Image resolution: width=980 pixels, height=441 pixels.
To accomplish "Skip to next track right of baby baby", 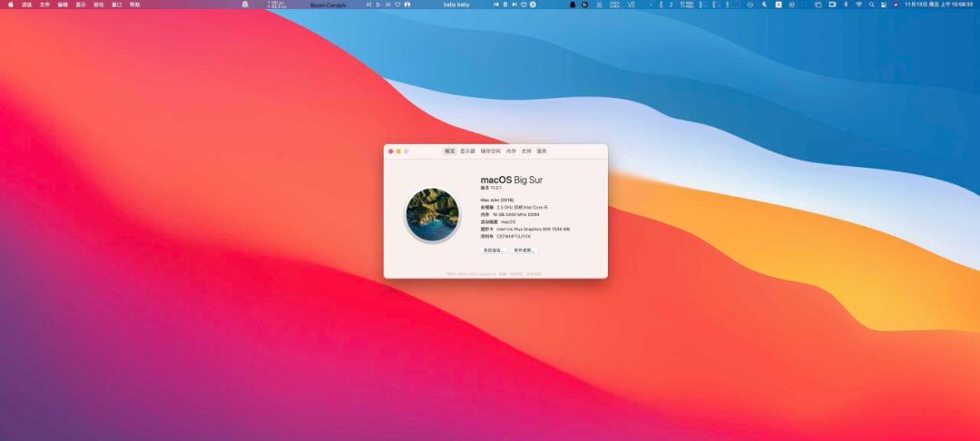I will click(x=514, y=5).
